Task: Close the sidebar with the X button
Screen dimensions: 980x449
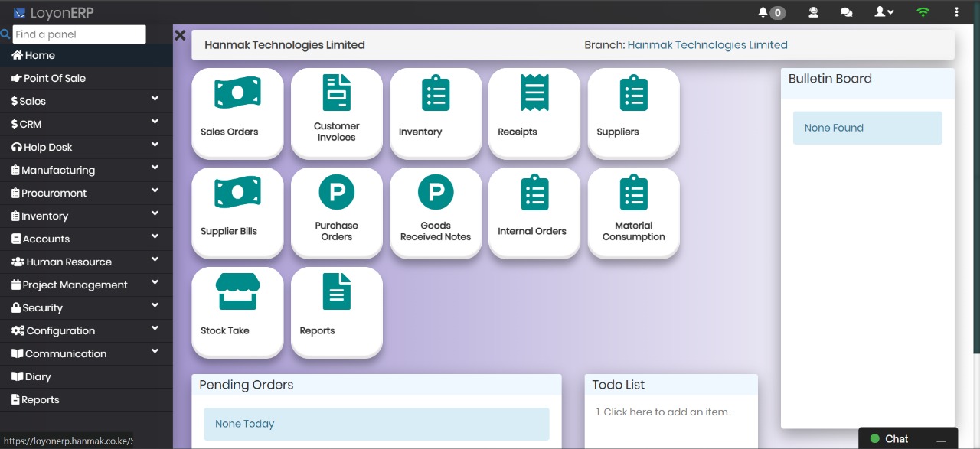Action: pyautogui.click(x=181, y=35)
